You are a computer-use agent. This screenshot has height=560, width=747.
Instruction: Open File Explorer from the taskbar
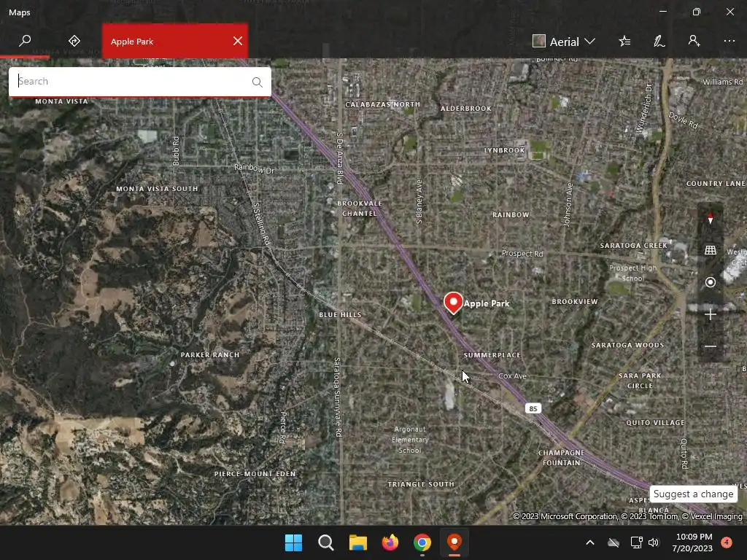point(357,542)
